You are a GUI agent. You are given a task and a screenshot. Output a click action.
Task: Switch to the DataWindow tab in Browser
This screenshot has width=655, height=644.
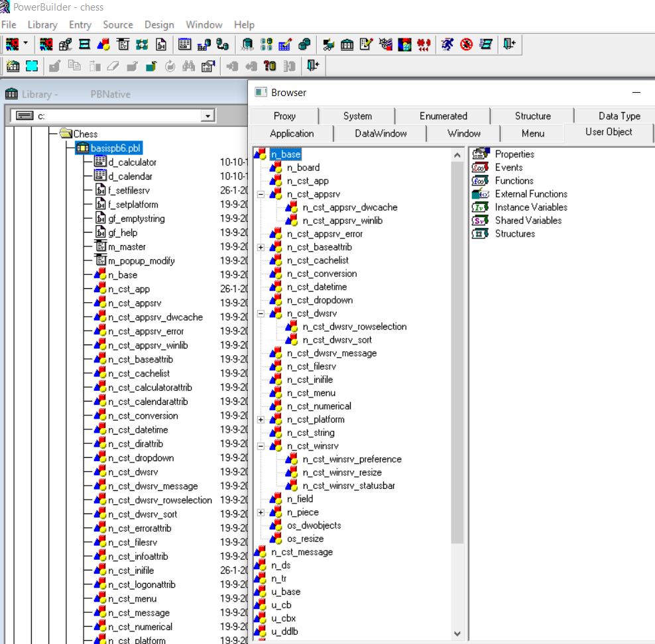pos(381,133)
